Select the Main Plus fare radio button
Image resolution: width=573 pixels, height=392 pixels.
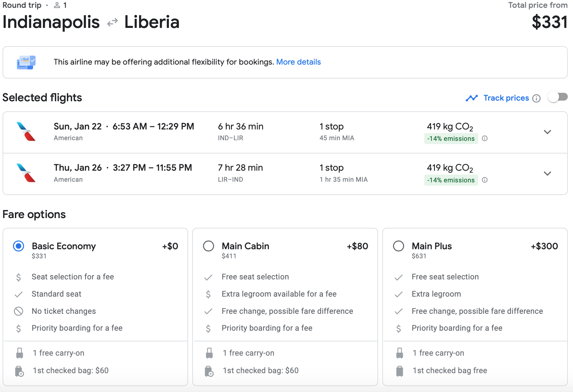pos(398,246)
